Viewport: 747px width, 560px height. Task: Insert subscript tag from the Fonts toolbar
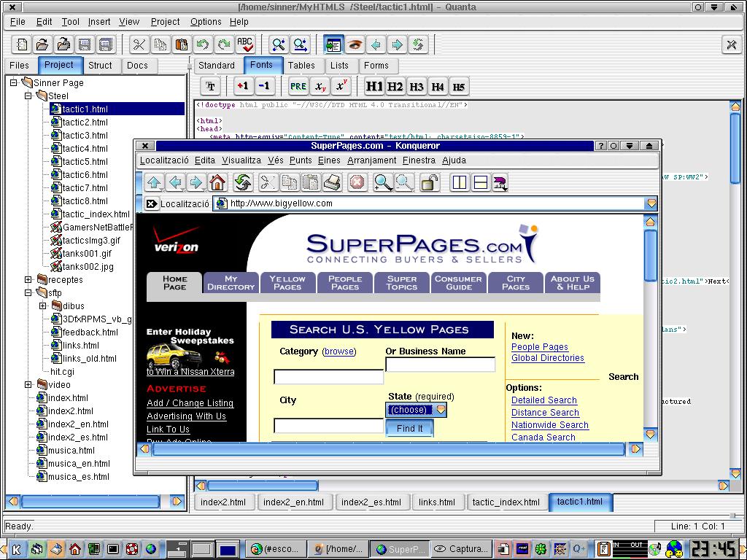[320, 86]
